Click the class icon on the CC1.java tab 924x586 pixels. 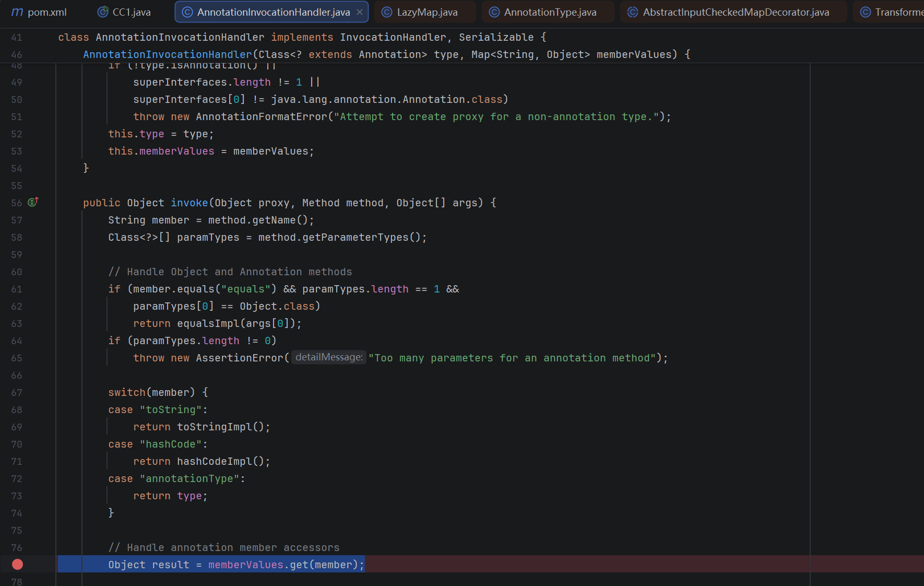click(x=103, y=12)
